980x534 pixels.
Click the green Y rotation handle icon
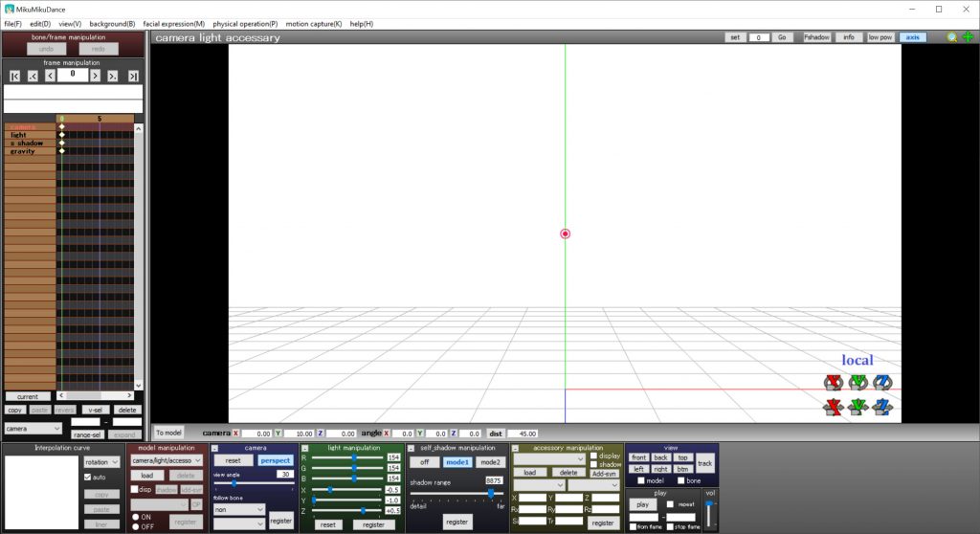858,382
